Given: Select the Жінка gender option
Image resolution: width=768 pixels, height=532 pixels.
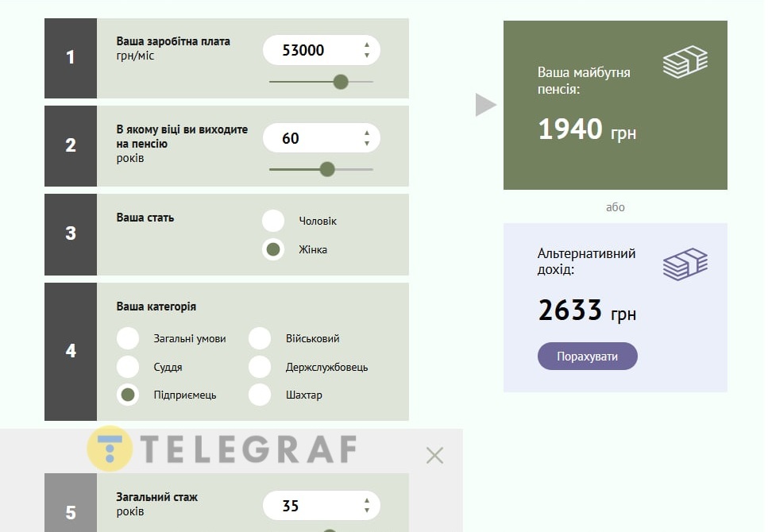Looking at the screenshot, I should click(x=273, y=249).
